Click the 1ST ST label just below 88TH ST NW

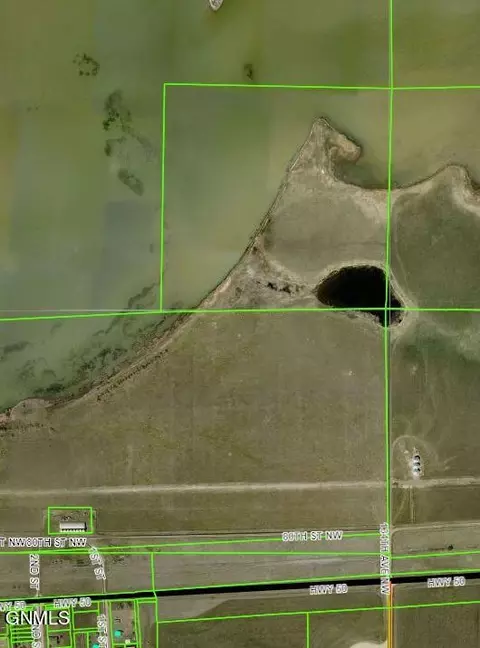pos(98,563)
